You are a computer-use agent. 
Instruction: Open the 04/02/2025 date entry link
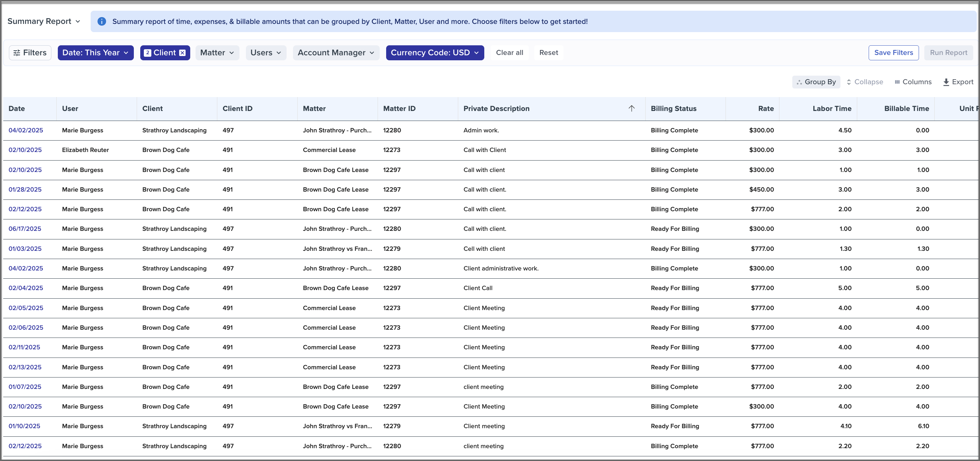click(x=26, y=130)
